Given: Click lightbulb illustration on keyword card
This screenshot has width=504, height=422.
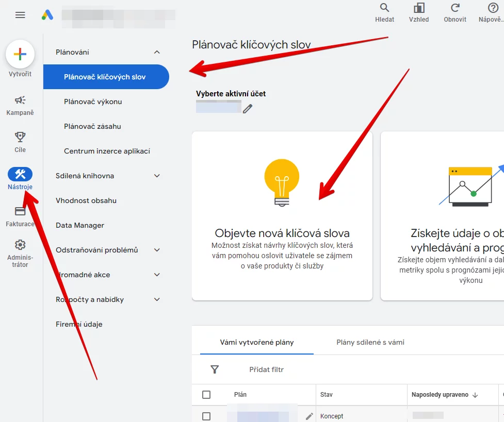Looking at the screenshot, I should click(282, 182).
